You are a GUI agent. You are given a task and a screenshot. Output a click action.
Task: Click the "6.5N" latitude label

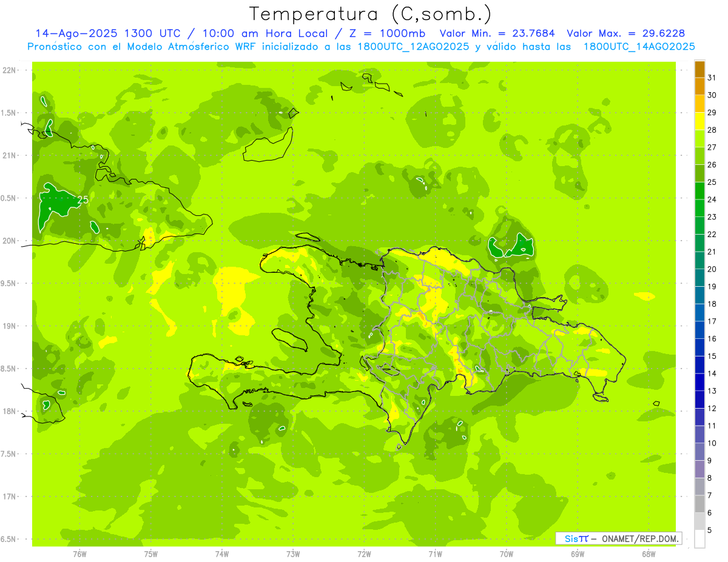tap(8, 540)
